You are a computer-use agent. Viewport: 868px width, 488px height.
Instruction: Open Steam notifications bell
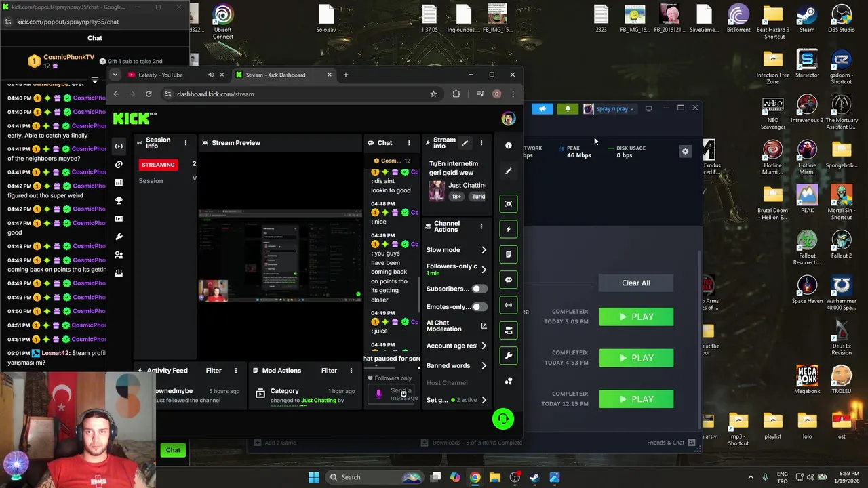point(568,108)
